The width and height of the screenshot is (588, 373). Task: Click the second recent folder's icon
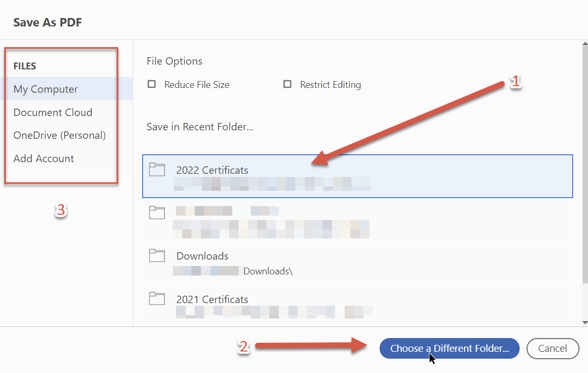157,212
